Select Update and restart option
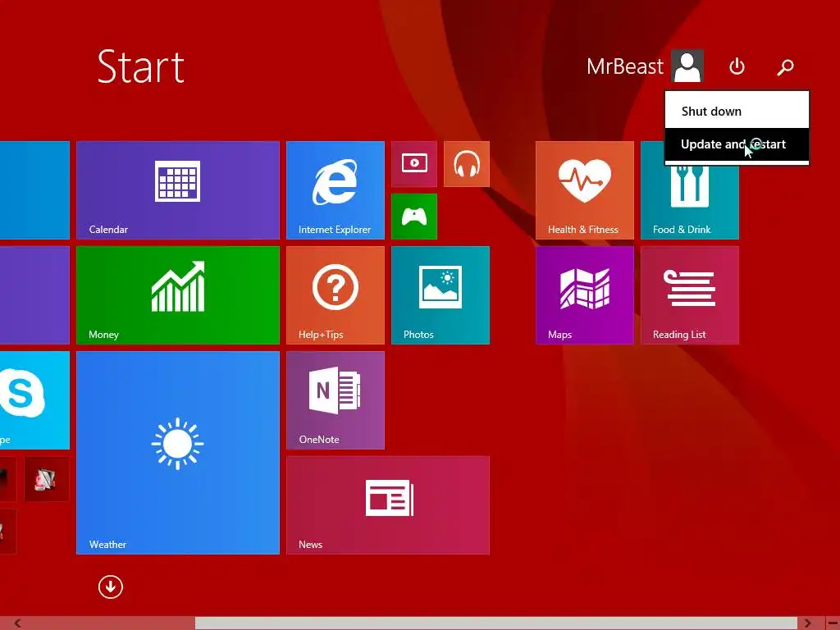Image resolution: width=840 pixels, height=630 pixels. (x=737, y=144)
